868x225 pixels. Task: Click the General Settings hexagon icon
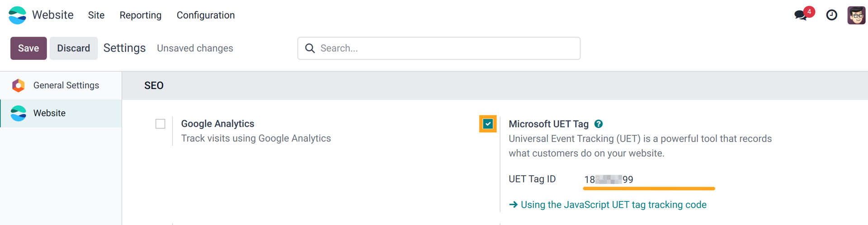(x=18, y=85)
